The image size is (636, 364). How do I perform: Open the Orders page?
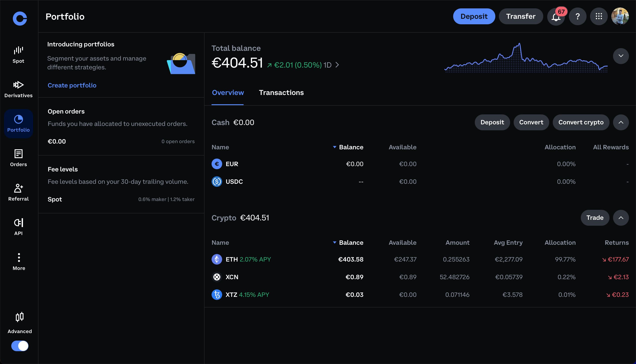pyautogui.click(x=19, y=158)
